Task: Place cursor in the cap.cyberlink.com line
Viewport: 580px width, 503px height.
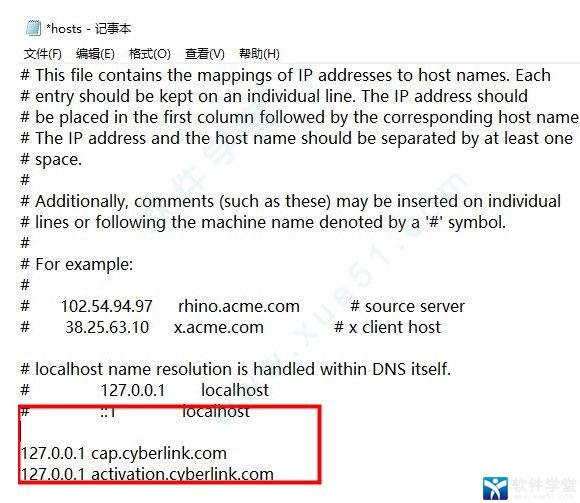Action: 124,453
